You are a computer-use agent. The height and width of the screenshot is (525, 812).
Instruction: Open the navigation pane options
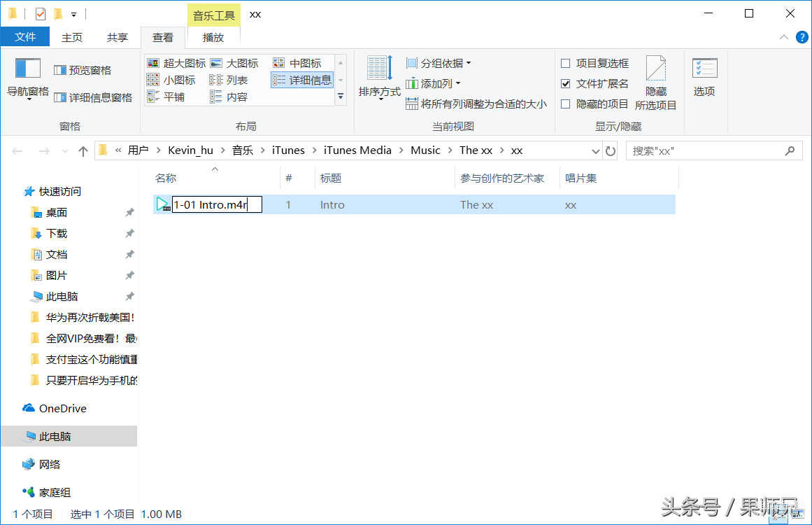point(28,78)
